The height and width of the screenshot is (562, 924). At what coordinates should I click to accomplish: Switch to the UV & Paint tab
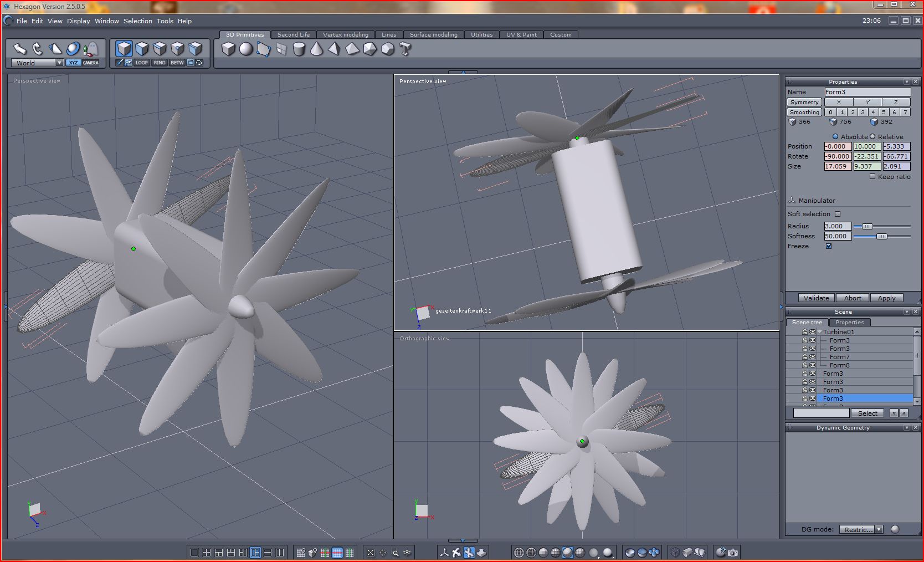[x=522, y=34]
